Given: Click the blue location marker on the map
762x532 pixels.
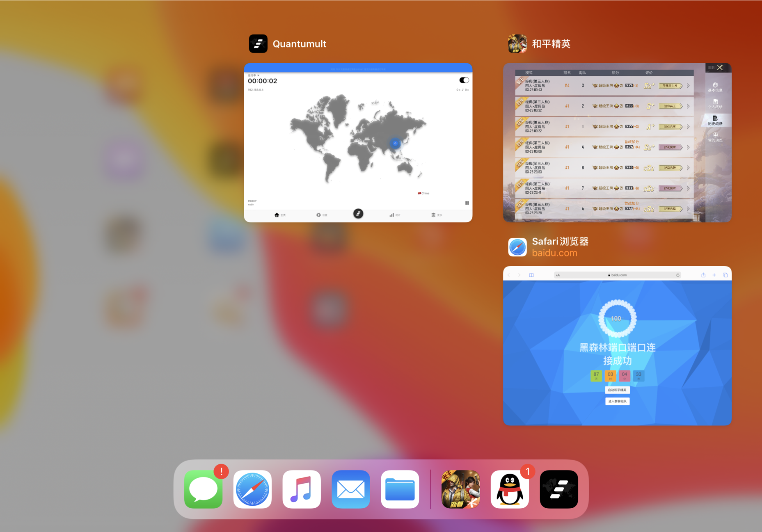Looking at the screenshot, I should point(395,143).
